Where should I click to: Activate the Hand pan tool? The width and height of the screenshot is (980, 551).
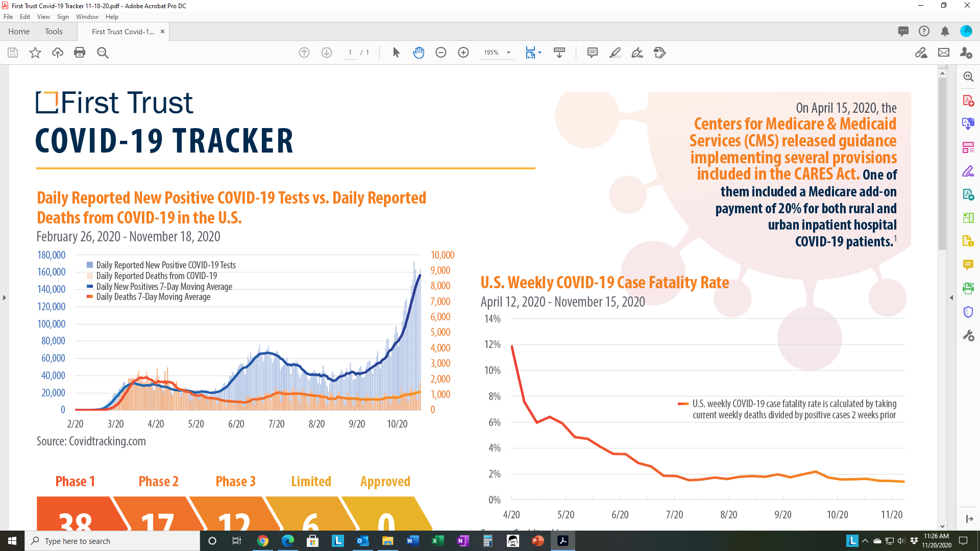tap(419, 53)
